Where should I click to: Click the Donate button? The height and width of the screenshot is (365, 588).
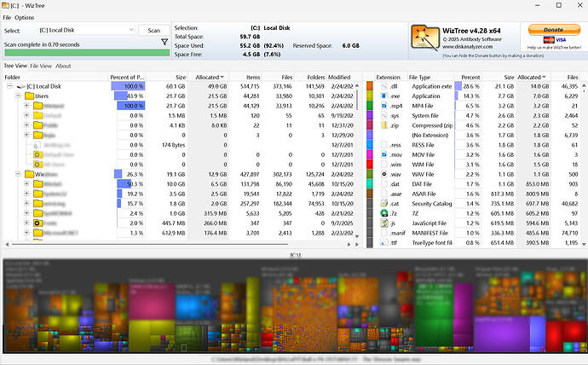(548, 29)
